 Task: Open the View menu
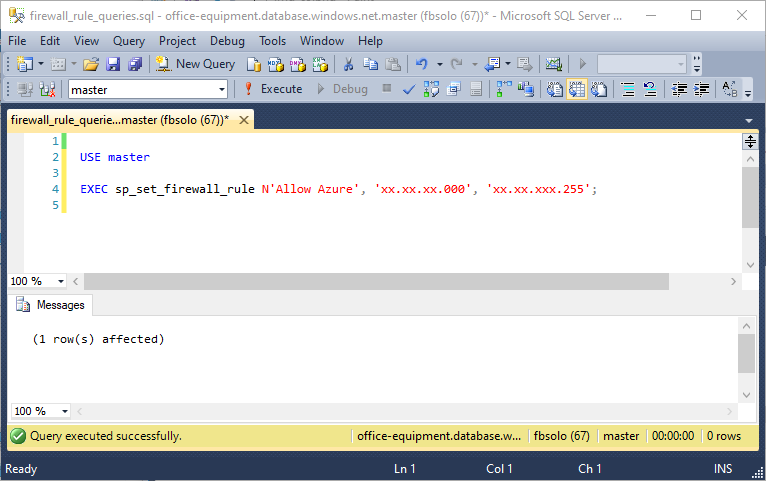tap(86, 41)
